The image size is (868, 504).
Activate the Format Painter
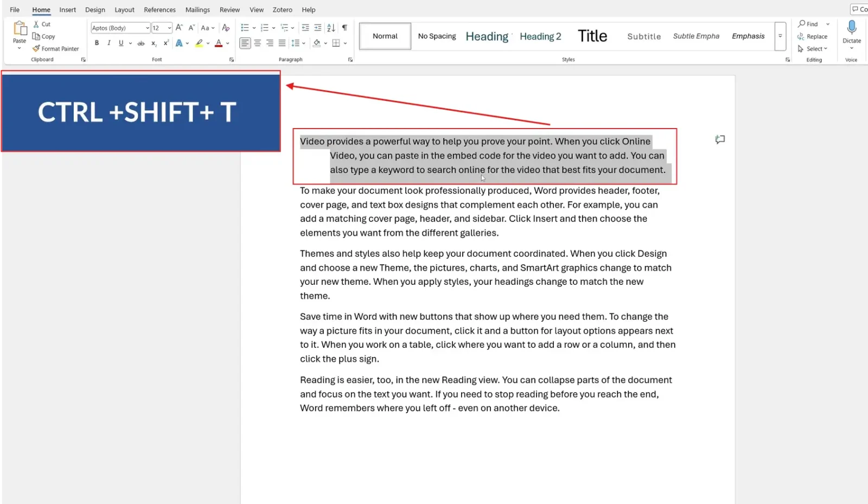[56, 48]
